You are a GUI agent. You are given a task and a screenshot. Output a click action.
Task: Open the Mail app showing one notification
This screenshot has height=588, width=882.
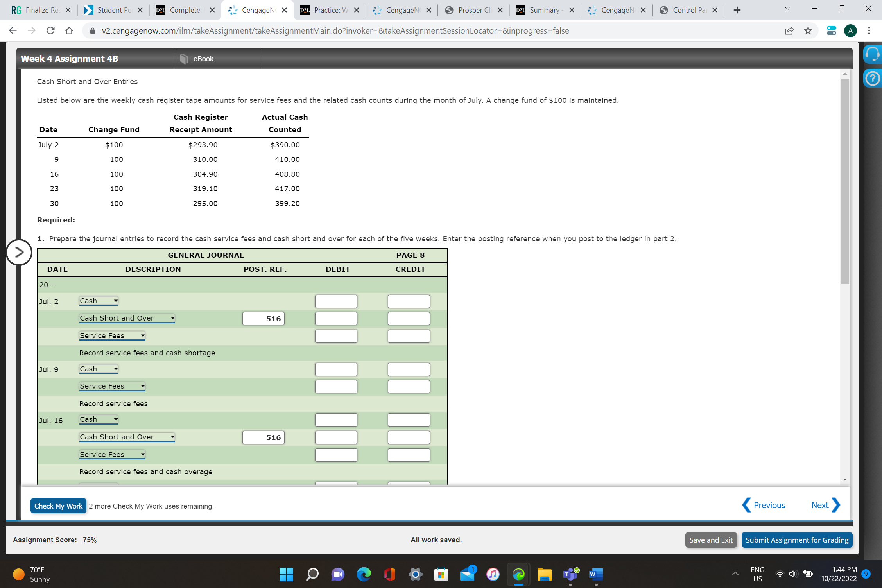(x=467, y=575)
